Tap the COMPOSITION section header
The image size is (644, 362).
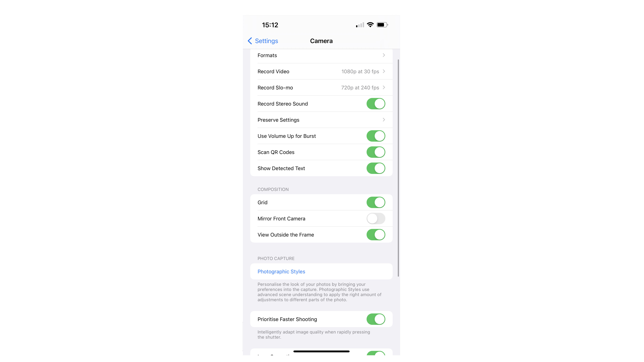click(x=273, y=189)
